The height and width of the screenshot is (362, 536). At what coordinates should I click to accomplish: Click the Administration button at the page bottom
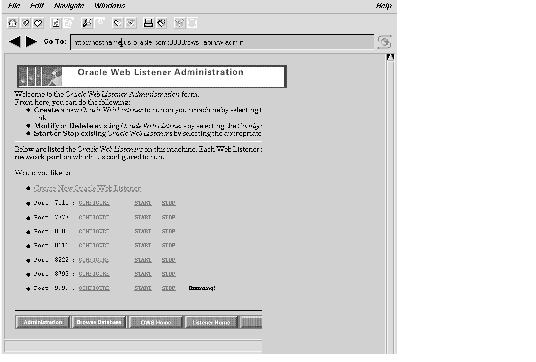pos(43,322)
